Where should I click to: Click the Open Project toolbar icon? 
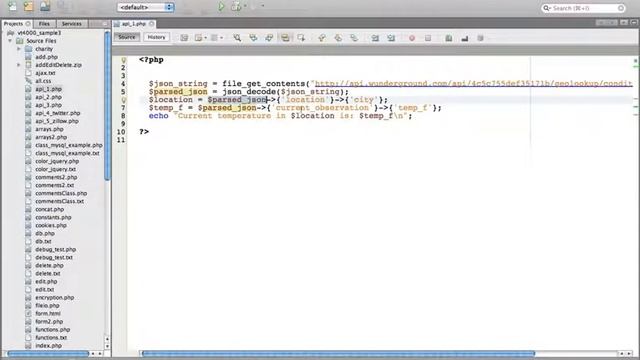point(45,6)
